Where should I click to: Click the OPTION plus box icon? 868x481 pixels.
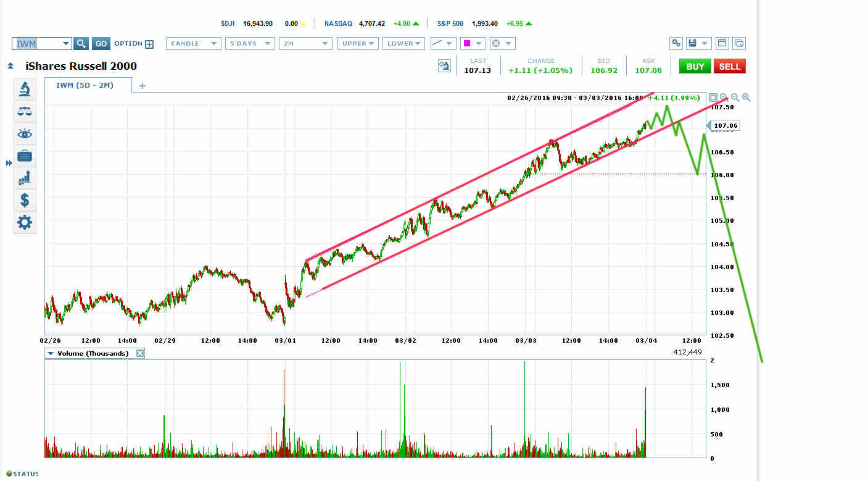tap(149, 44)
